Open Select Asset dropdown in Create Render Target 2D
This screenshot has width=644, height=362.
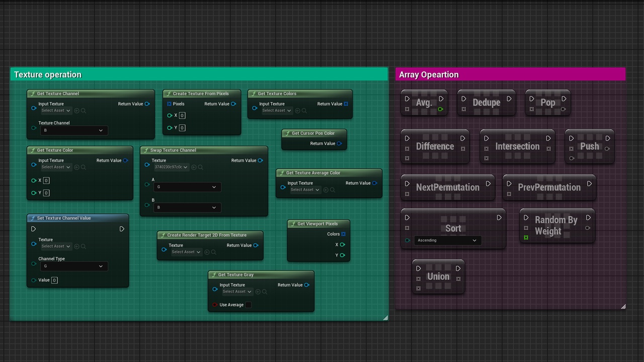pos(186,252)
